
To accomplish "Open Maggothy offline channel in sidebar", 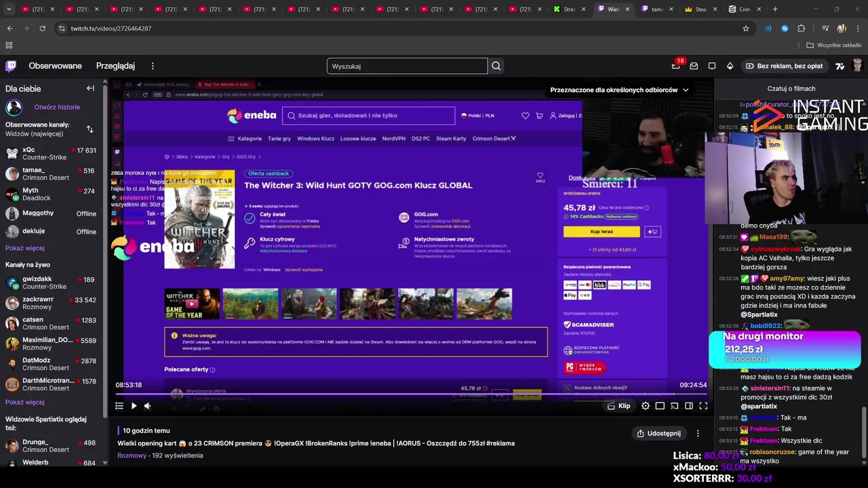I will [x=51, y=213].
